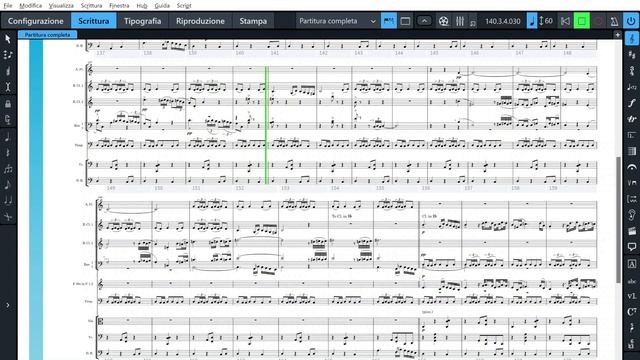Switch to Tipografia mode

click(x=142, y=21)
